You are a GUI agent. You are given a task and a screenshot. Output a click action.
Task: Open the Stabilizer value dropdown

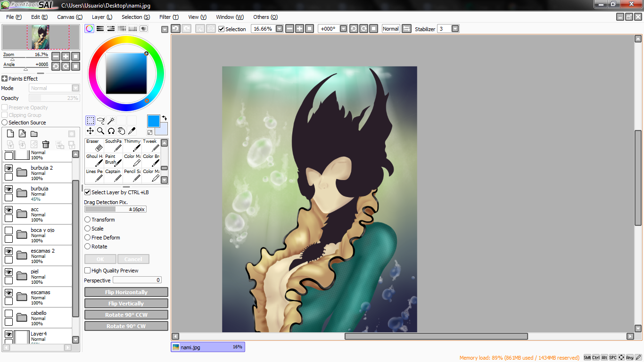click(x=455, y=29)
